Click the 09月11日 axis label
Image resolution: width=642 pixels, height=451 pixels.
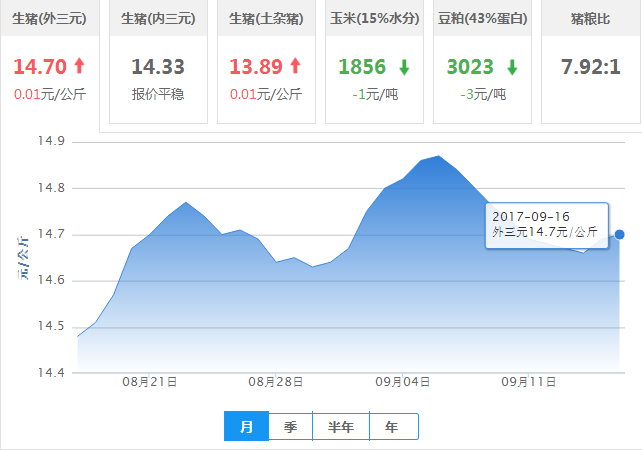(529, 382)
